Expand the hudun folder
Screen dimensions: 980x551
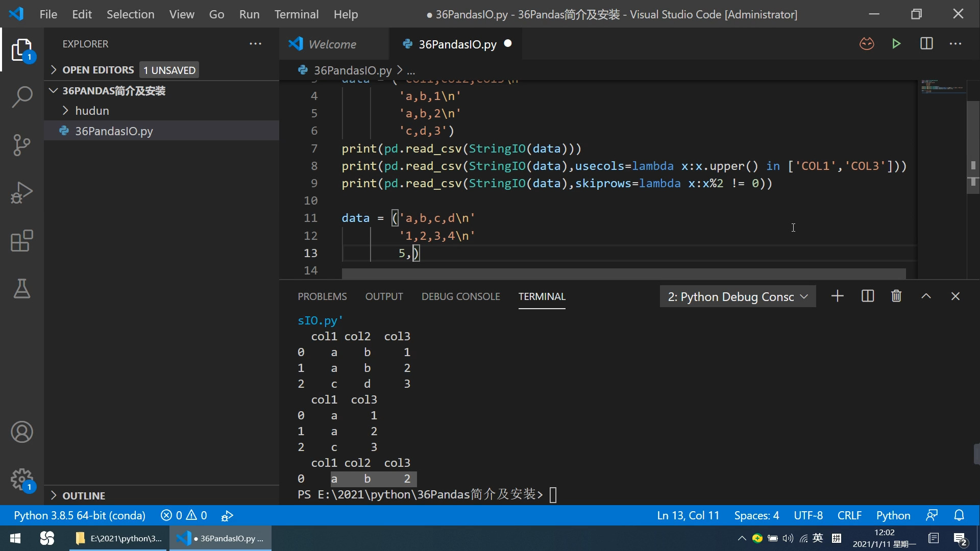click(x=92, y=111)
